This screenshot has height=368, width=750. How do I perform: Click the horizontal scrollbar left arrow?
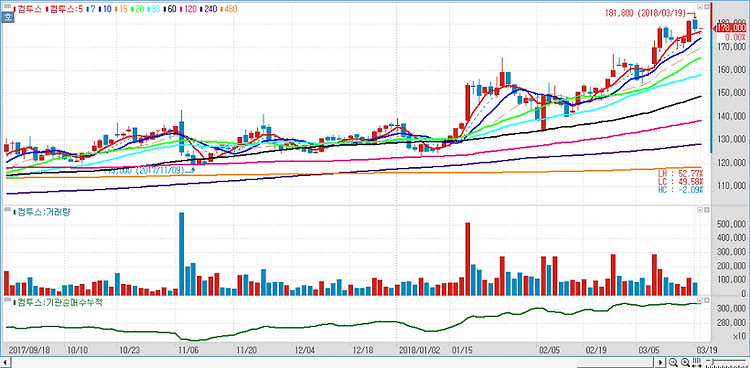7,362
